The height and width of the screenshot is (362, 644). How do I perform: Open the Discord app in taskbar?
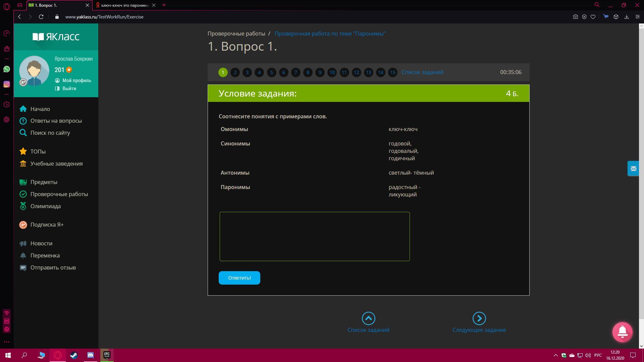(x=91, y=355)
